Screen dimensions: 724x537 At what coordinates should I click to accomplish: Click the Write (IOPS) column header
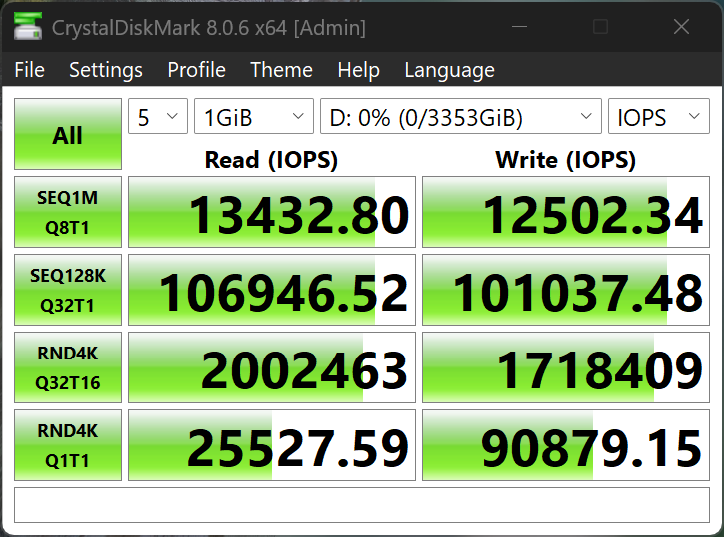coord(566,160)
